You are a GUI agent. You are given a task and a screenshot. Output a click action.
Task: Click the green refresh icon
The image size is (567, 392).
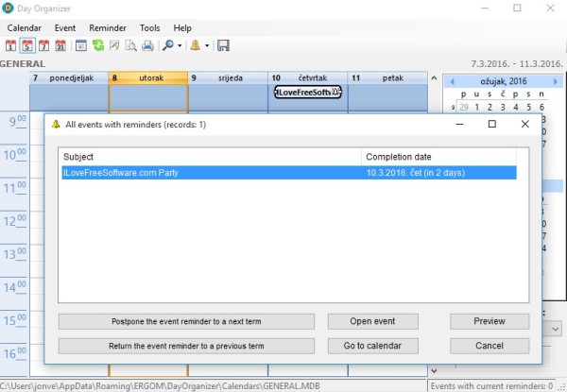(97, 45)
